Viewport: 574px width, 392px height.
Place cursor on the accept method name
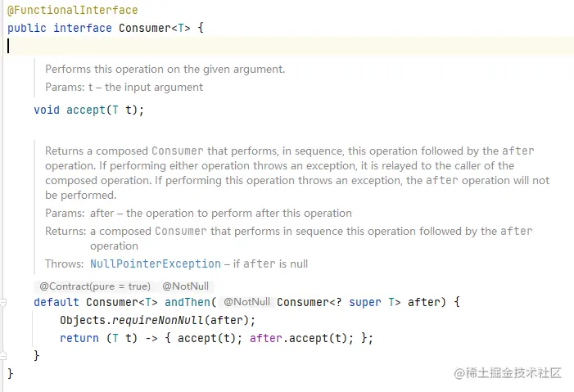click(86, 110)
